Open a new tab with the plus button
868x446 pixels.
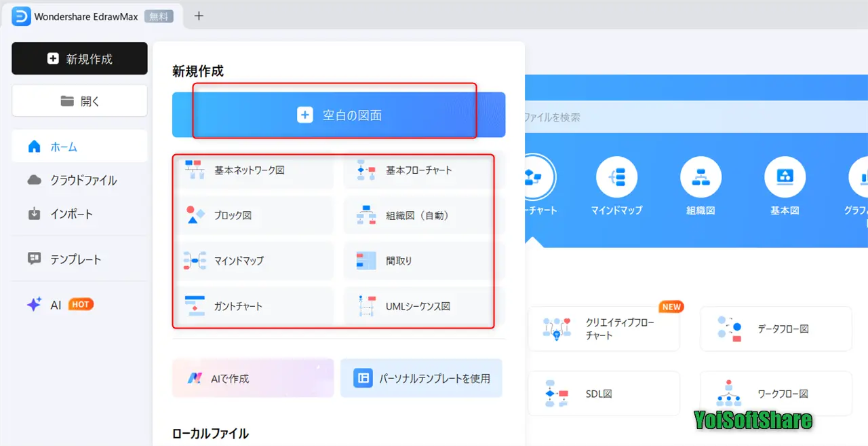(x=199, y=16)
